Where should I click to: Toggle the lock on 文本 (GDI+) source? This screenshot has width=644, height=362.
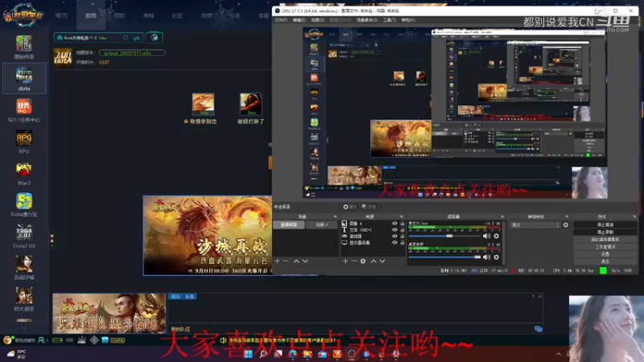pos(402,230)
